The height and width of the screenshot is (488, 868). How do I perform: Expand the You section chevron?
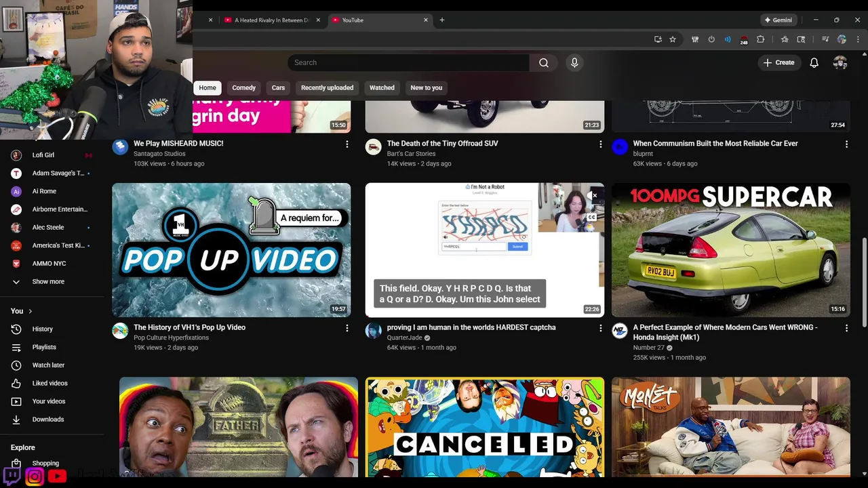[x=31, y=311]
